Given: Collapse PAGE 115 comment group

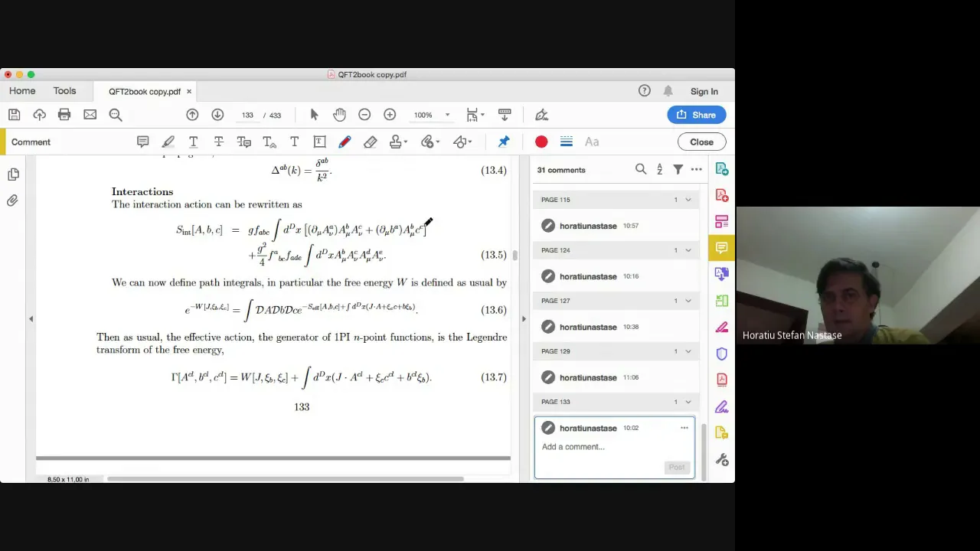Looking at the screenshot, I should point(688,200).
